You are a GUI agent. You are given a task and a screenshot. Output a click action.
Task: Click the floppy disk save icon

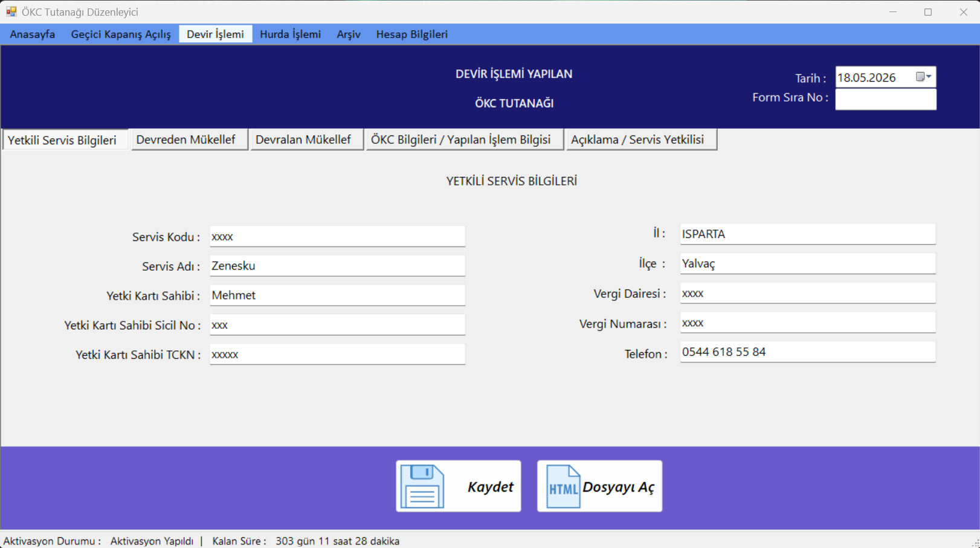coord(422,486)
